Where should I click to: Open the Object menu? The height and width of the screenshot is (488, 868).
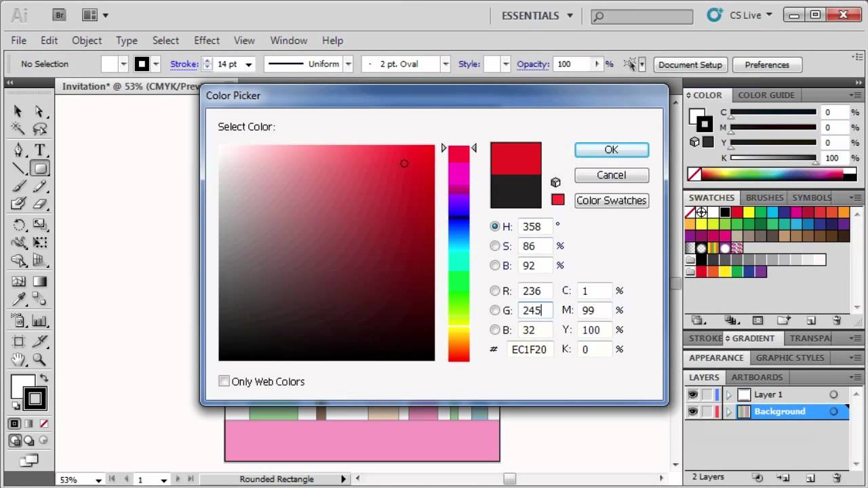87,41
